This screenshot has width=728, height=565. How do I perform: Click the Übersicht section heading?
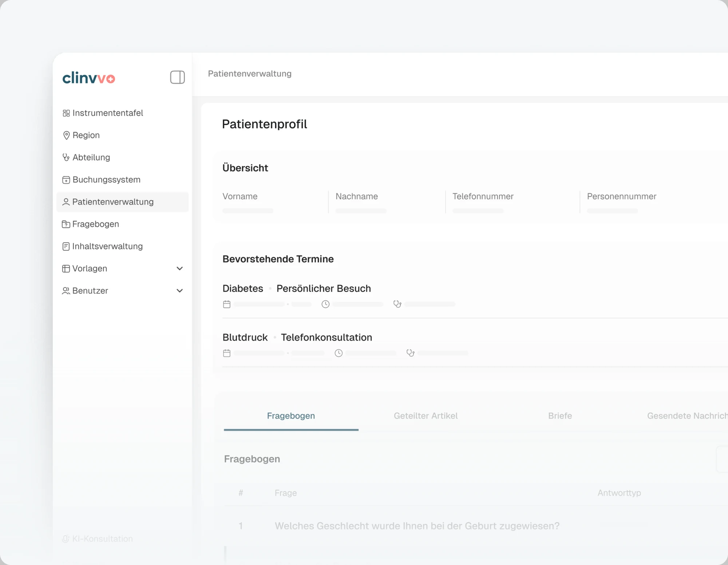pos(245,168)
